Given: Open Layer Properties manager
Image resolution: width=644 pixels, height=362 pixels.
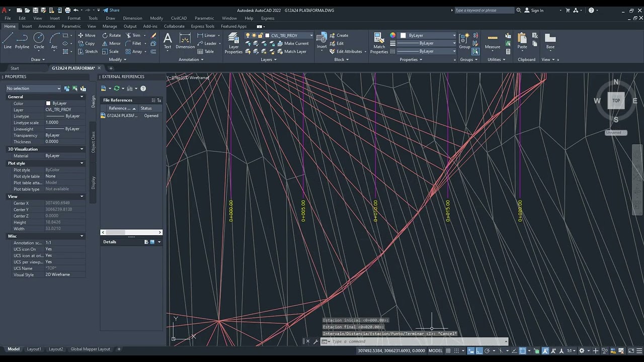Looking at the screenshot, I should pos(233,43).
